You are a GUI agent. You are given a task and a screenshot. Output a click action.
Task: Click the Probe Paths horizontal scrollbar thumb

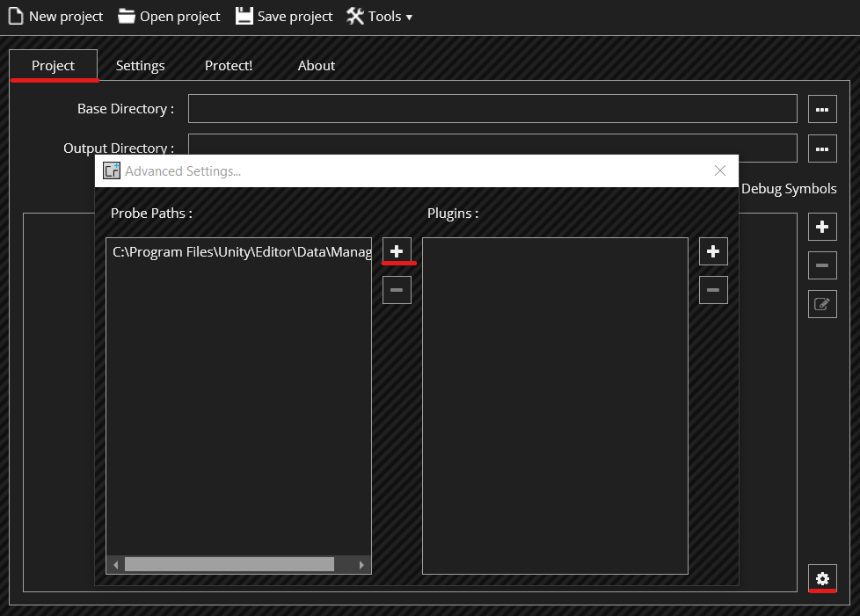point(230,564)
